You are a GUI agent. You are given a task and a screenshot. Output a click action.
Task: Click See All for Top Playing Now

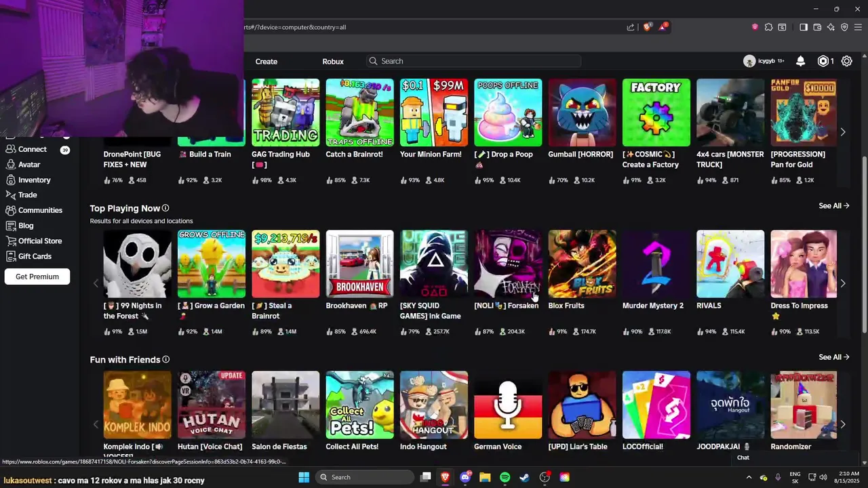833,205
